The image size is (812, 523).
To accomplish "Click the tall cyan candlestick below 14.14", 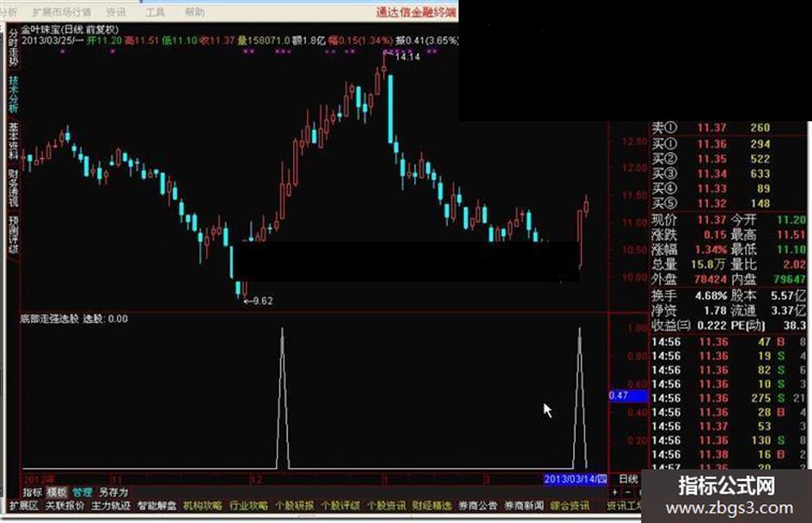I will point(390,109).
